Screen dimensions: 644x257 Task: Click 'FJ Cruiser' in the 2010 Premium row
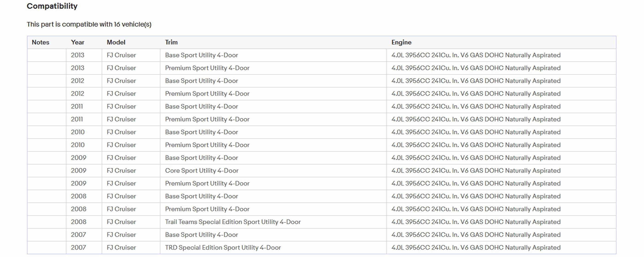[x=121, y=145]
